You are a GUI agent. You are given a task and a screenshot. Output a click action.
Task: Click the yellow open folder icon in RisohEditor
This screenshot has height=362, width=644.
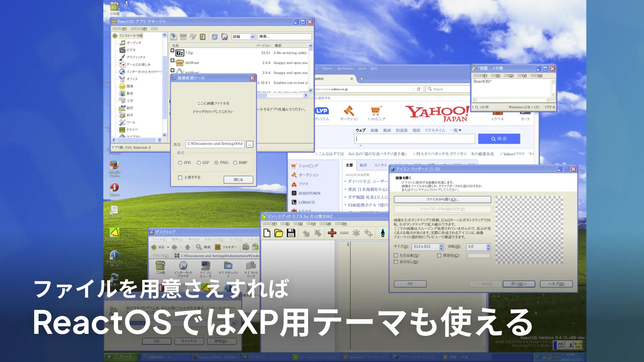click(x=279, y=233)
